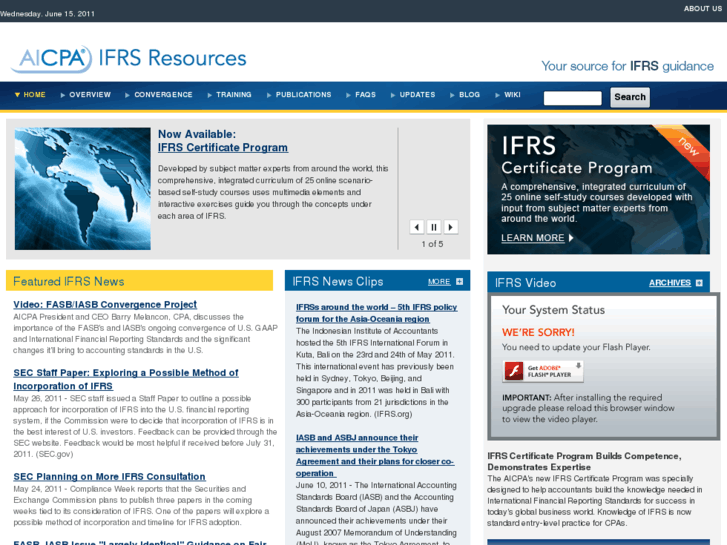
Task: Open SEC Staff Paper article link
Action: pos(126,379)
